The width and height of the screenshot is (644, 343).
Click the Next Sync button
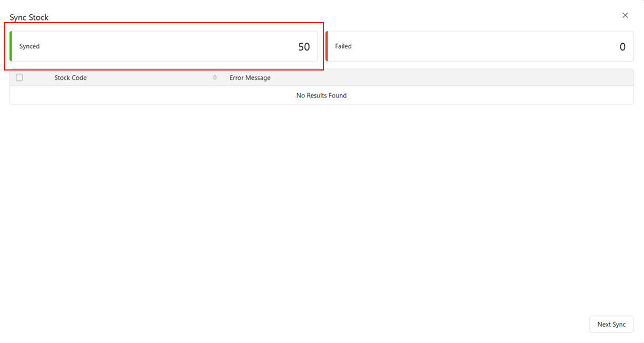611,324
